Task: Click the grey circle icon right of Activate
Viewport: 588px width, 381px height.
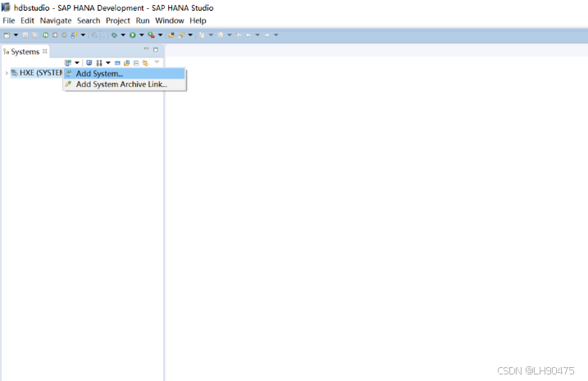Action: click(x=55, y=35)
